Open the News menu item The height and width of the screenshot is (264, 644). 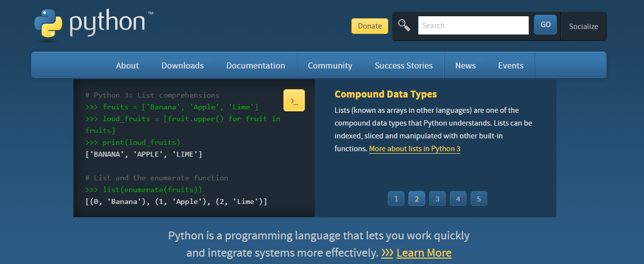point(465,66)
